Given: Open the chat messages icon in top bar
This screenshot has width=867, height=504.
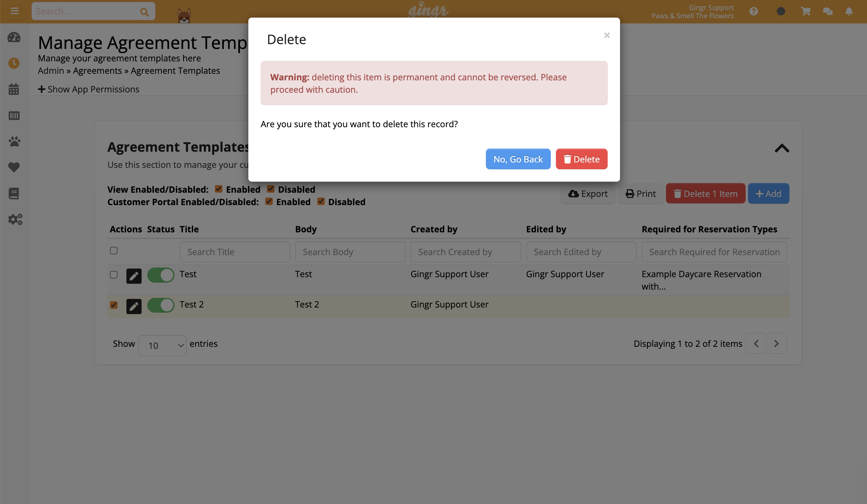Looking at the screenshot, I should [828, 11].
